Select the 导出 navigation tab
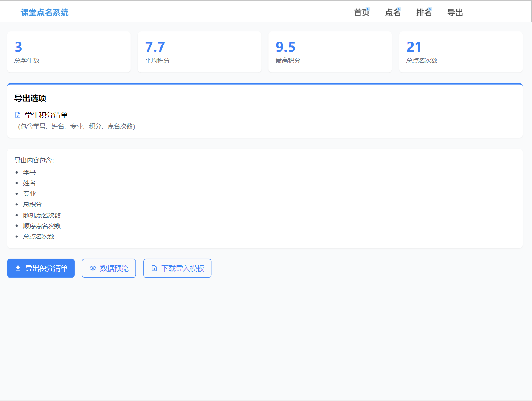The height and width of the screenshot is (401, 532). pos(455,13)
